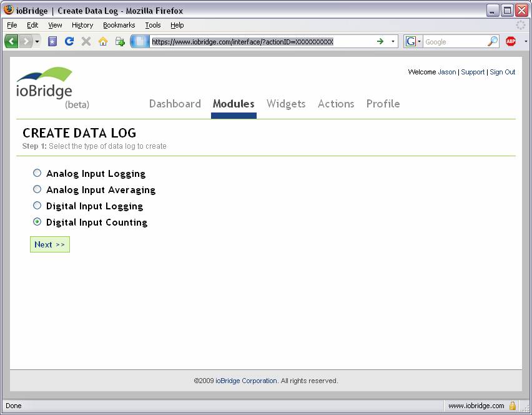This screenshot has width=532, height=415.
Task: Go to the Home page icon
Action: [103, 41]
